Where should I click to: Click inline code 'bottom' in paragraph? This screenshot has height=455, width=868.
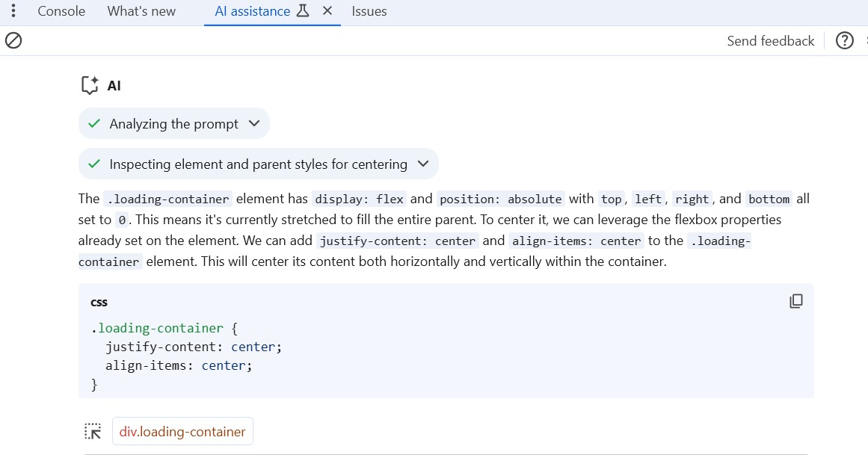pyautogui.click(x=769, y=199)
